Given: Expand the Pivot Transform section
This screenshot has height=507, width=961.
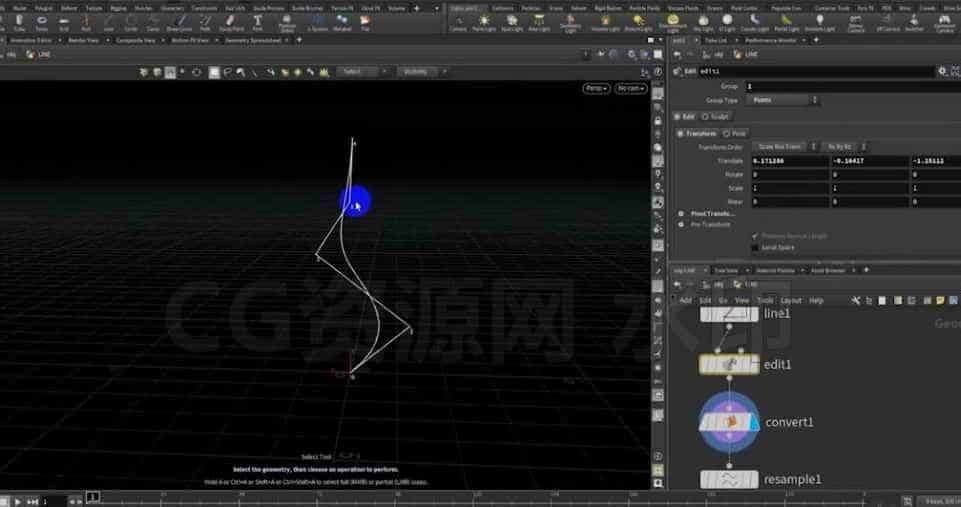Looking at the screenshot, I should (681, 213).
